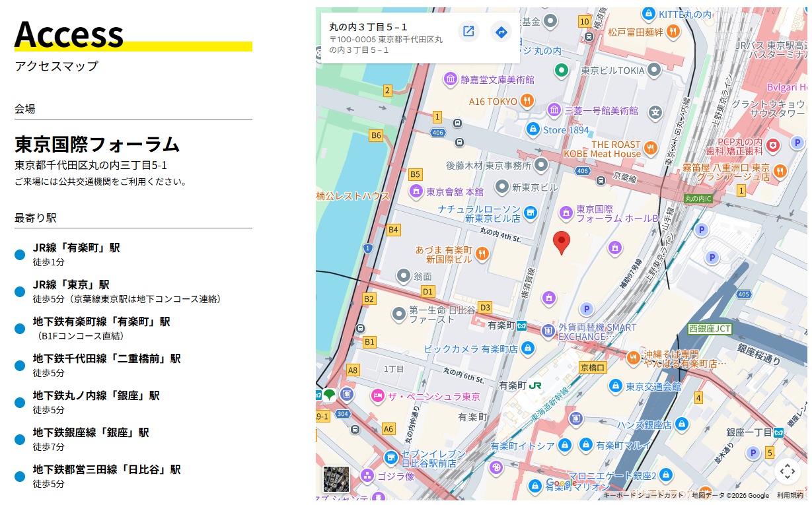The height and width of the screenshot is (505, 812).
Task: Toggle fullscreen map view
Action: coord(787,471)
